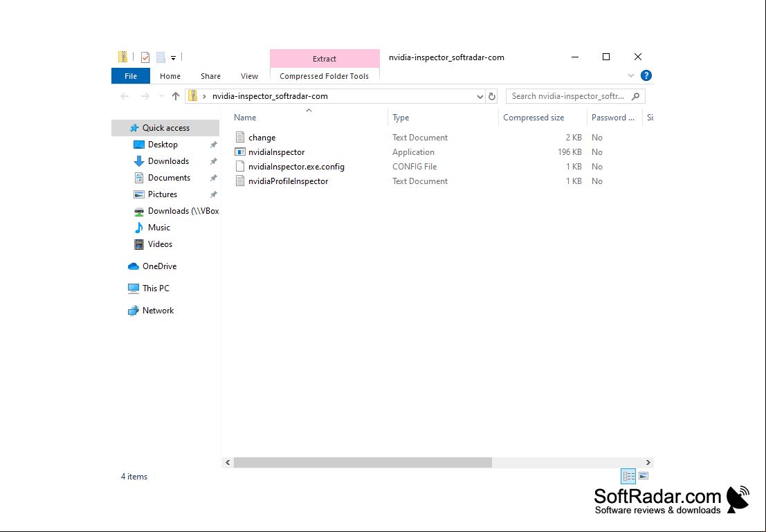The width and height of the screenshot is (766, 532).
Task: Select This PC in navigation pane
Action: [156, 288]
